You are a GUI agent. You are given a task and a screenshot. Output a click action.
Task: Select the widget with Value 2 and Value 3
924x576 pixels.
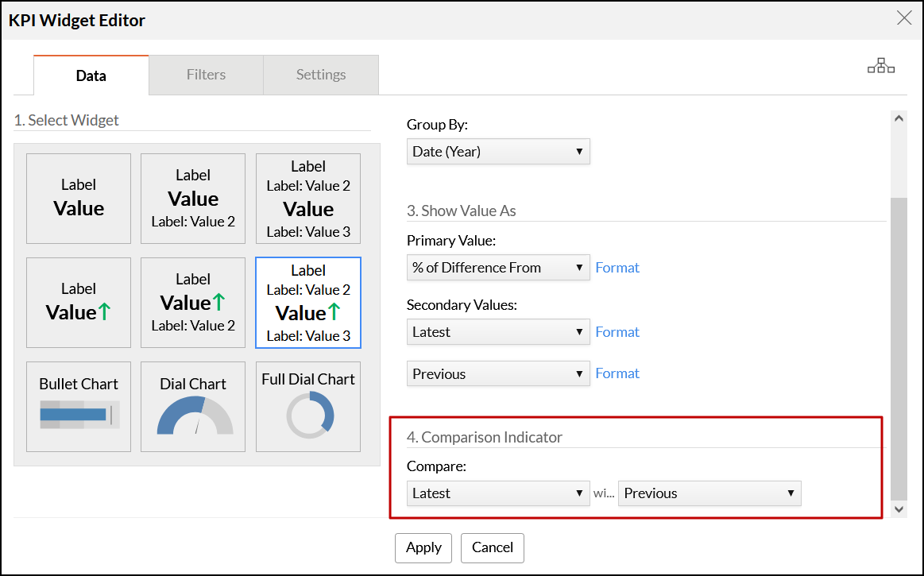point(308,198)
